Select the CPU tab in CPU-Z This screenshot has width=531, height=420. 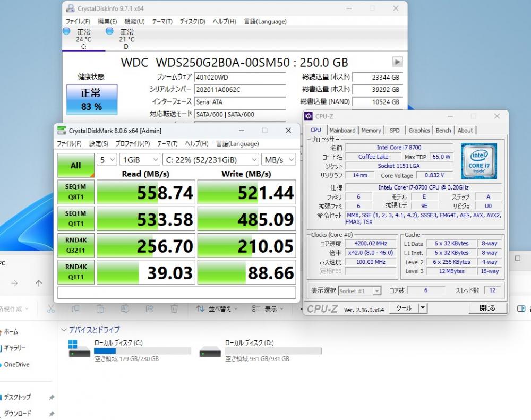(315, 130)
